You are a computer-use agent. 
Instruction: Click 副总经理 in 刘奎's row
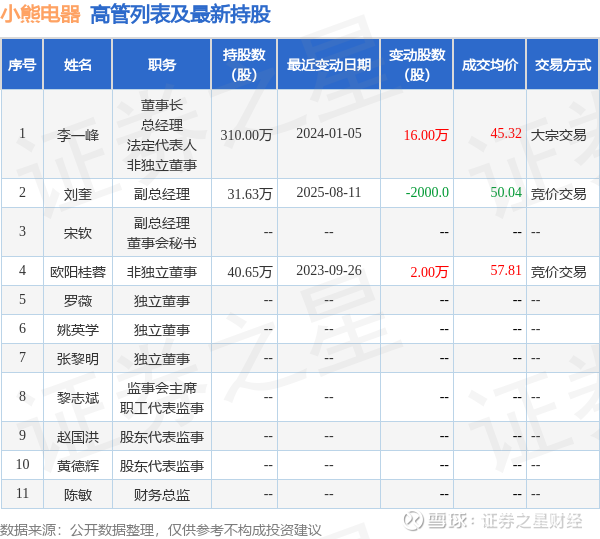(x=161, y=194)
